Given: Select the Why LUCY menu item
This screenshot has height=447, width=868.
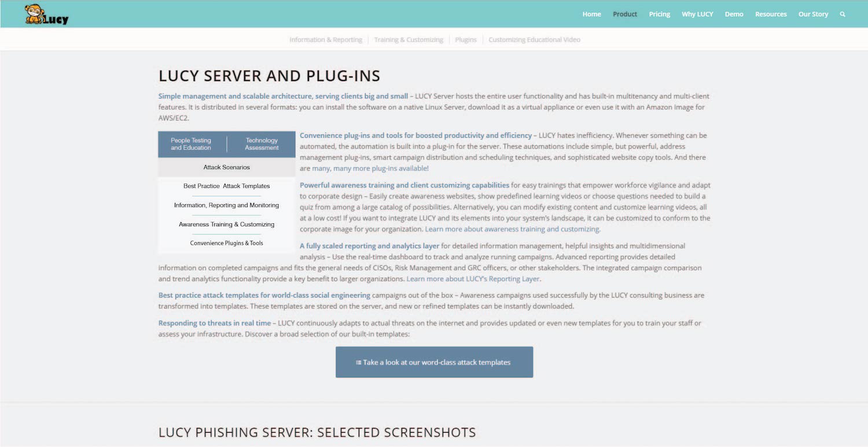Looking at the screenshot, I should [697, 14].
